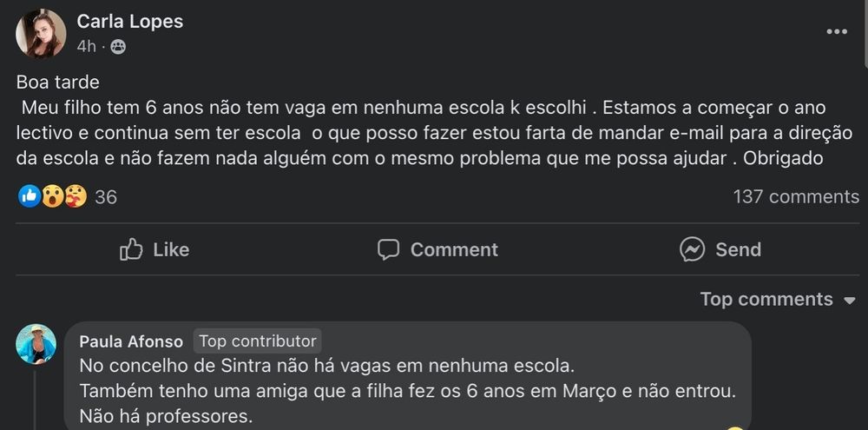Open the 137 comments link
The height and width of the screenshot is (430, 868).
point(796,197)
